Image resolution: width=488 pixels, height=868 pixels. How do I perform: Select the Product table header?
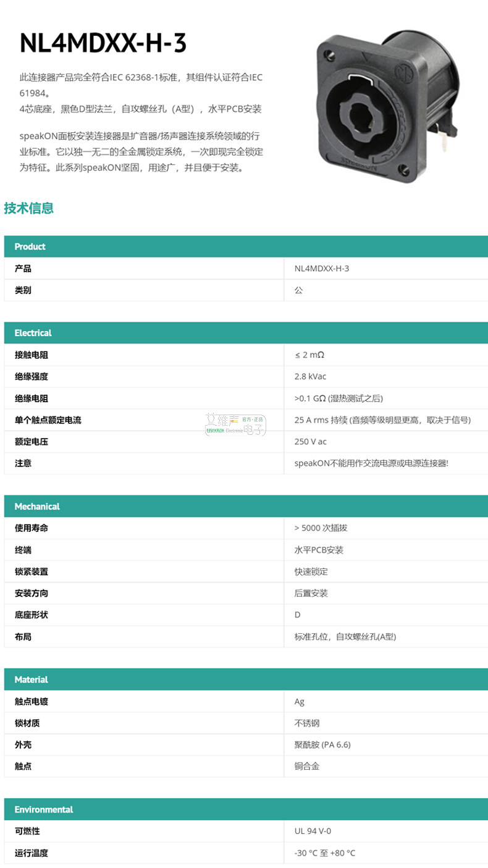[246, 246]
